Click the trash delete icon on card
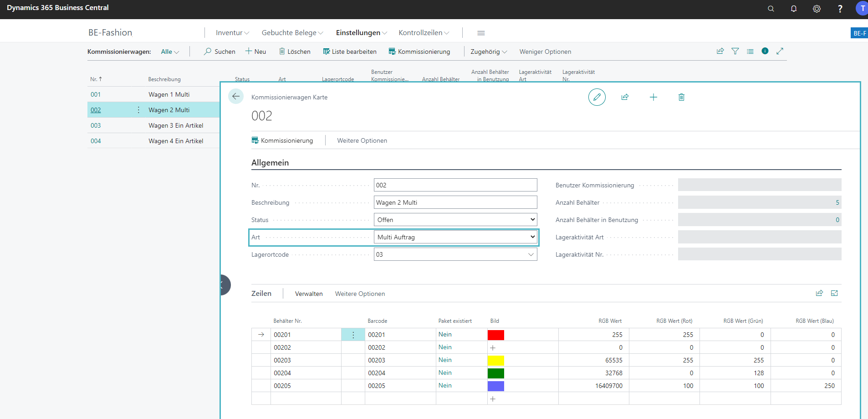 click(x=681, y=97)
